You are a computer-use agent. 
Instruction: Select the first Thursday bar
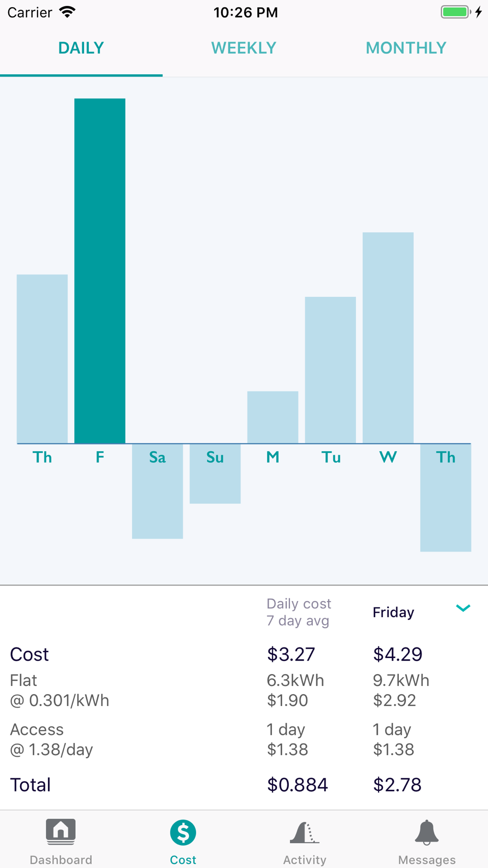(x=42, y=359)
